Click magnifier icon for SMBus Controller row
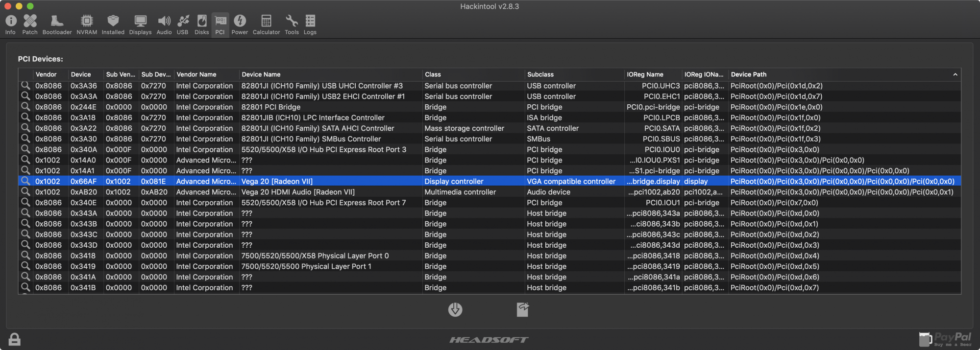 [25, 139]
